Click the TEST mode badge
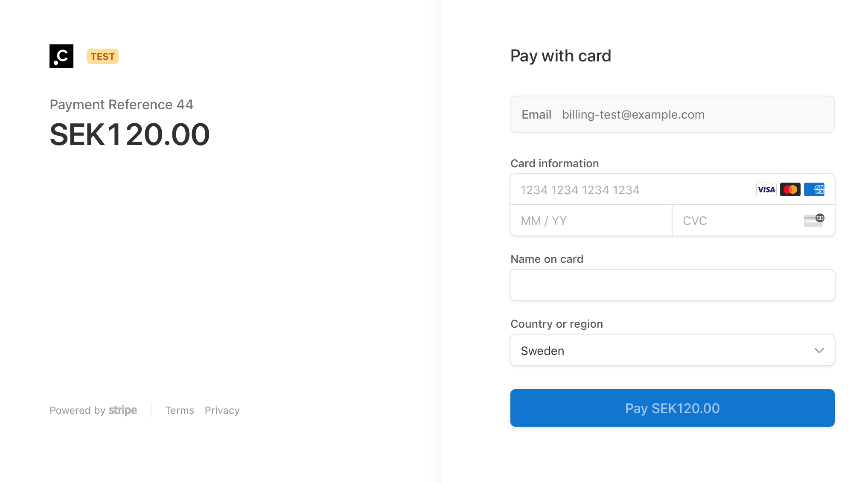868x483 pixels. coord(102,56)
